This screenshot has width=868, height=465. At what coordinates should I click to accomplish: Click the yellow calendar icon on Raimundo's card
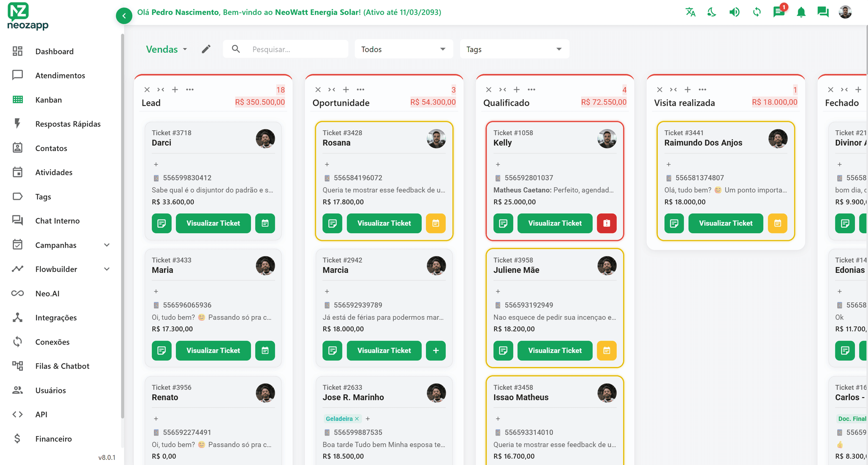coord(777,223)
